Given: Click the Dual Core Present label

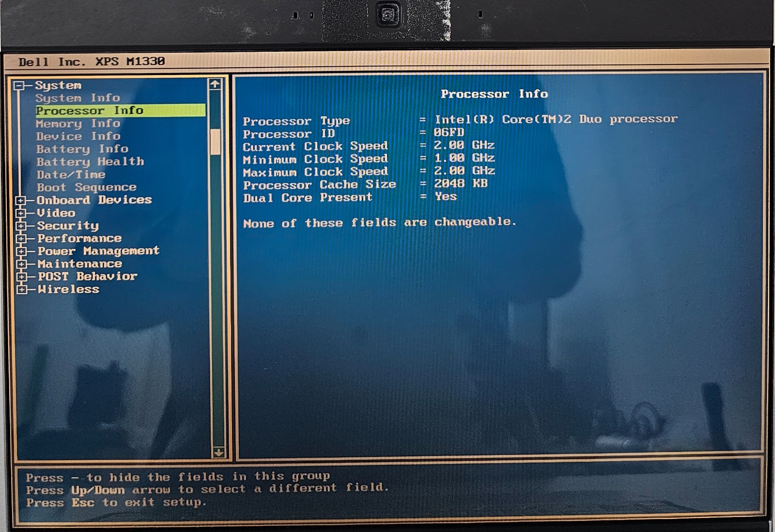Looking at the screenshot, I should 308,198.
